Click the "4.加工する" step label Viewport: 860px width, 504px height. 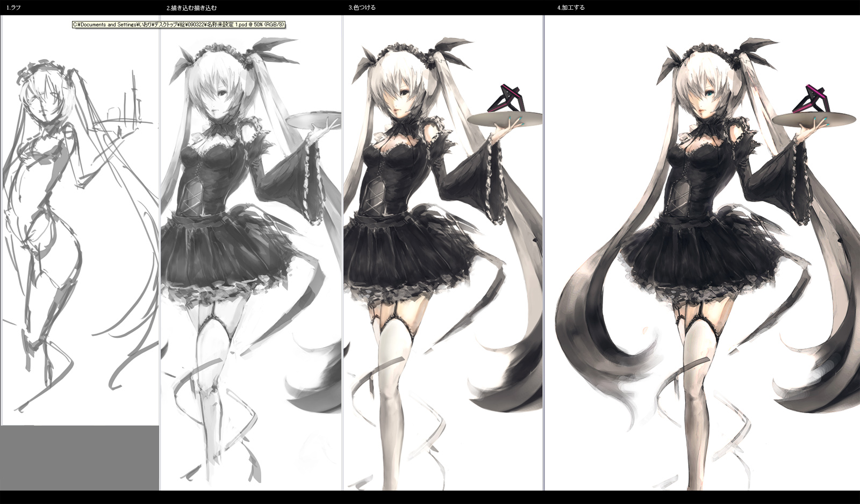[x=571, y=8]
